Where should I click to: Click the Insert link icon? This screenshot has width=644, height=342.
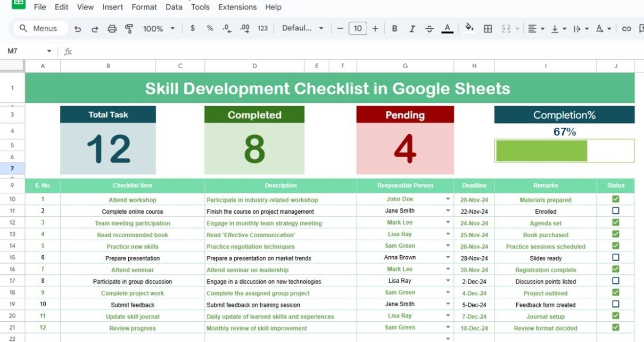tap(626, 29)
